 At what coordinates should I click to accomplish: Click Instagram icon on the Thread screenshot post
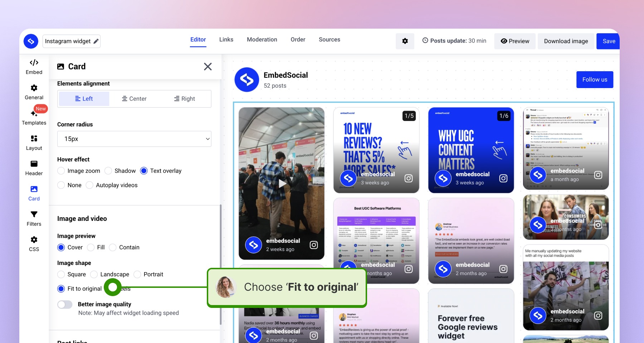(x=598, y=175)
